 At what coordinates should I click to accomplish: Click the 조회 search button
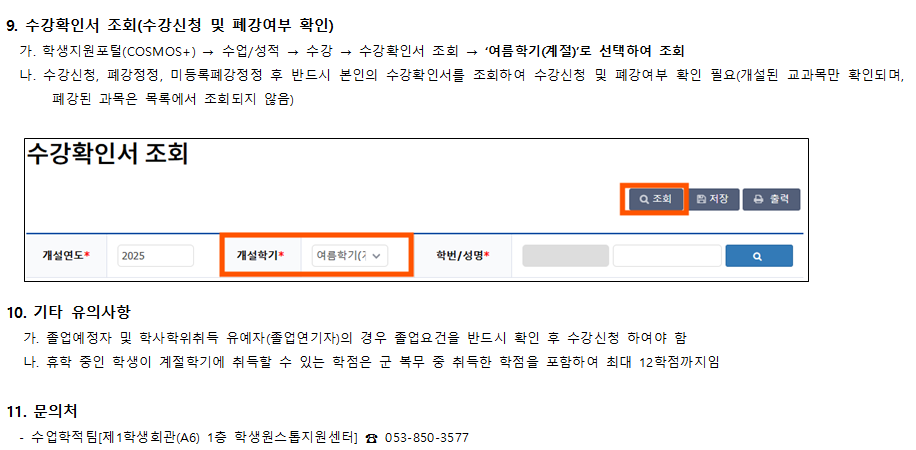pos(656,199)
